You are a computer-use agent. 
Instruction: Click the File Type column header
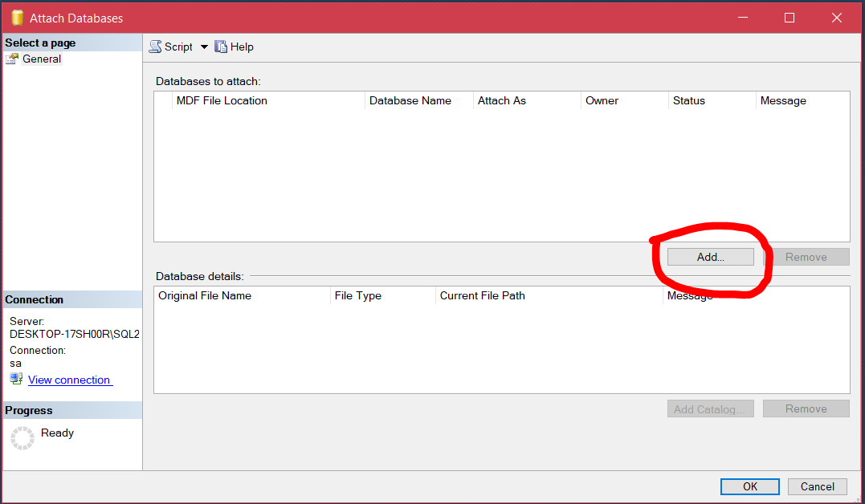click(383, 295)
